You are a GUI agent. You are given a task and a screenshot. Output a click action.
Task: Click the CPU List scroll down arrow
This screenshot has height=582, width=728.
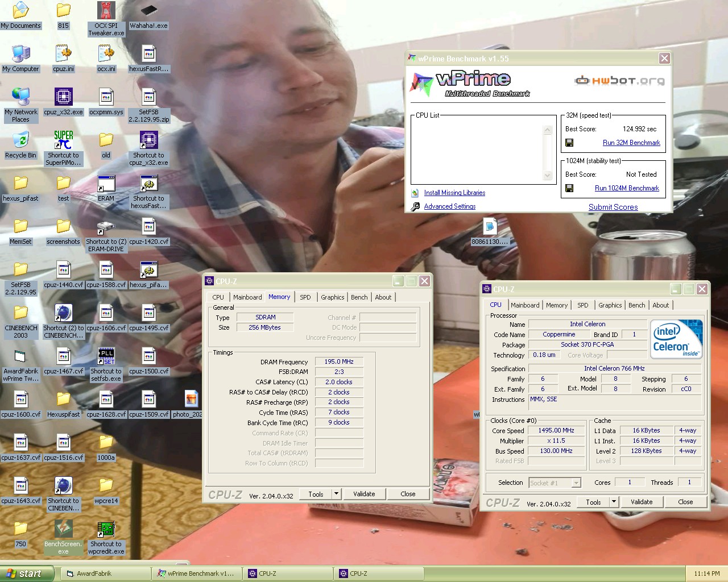point(548,176)
